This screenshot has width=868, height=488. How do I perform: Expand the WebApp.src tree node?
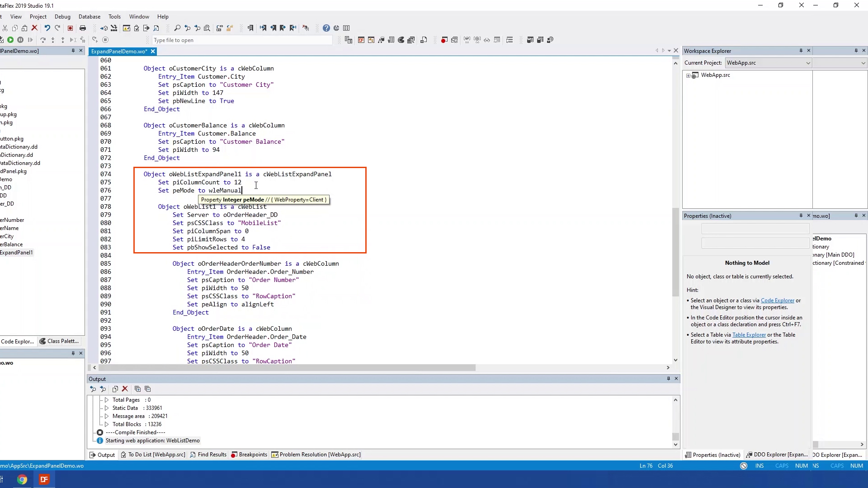[689, 75]
